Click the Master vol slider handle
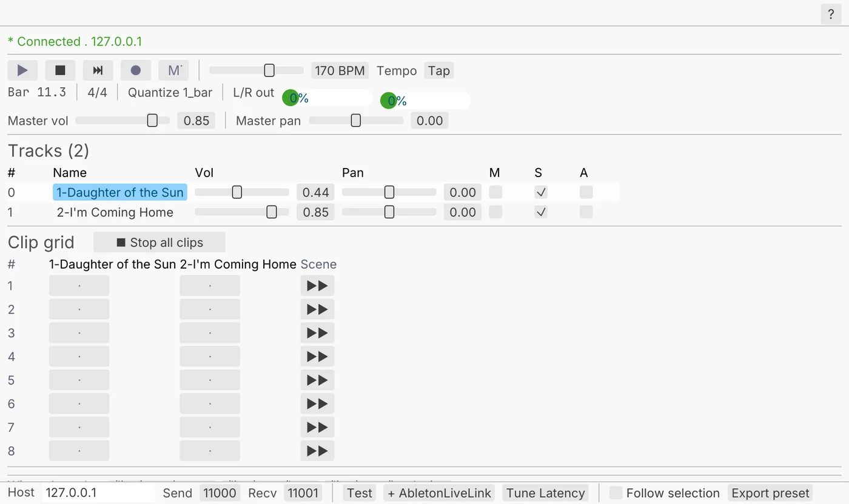The width and height of the screenshot is (849, 504). 152,121
